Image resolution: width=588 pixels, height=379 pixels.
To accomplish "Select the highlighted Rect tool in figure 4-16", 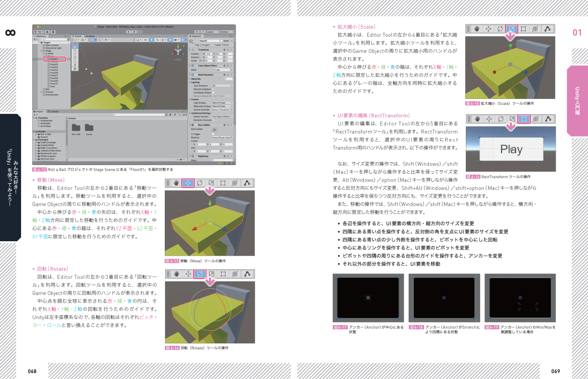I will tap(524, 119).
